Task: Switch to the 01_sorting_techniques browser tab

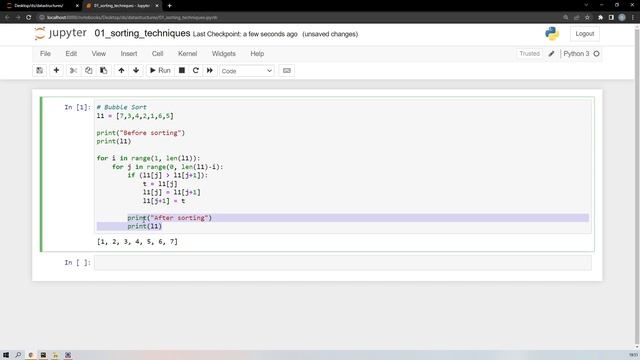Action: pos(122,6)
